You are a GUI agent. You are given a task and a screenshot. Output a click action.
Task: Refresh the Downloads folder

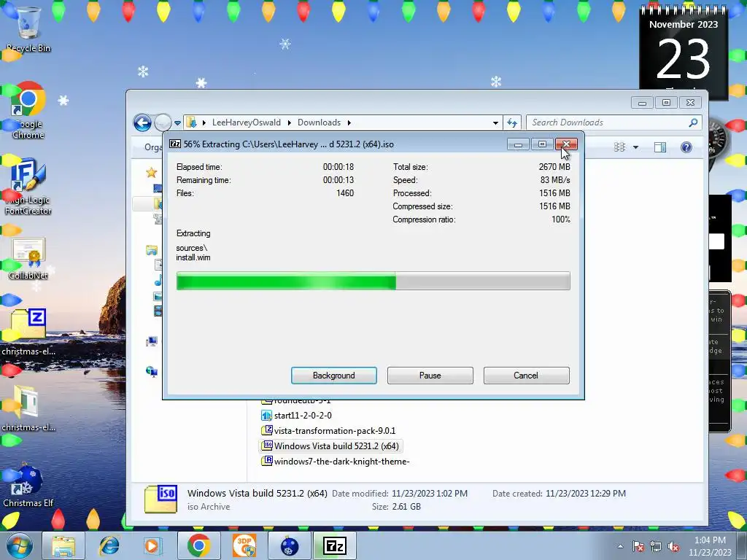coord(512,122)
